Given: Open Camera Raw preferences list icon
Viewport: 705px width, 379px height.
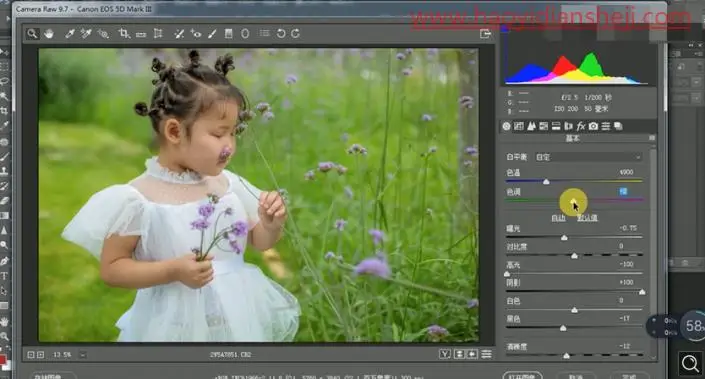Looking at the screenshot, I should coord(265,33).
